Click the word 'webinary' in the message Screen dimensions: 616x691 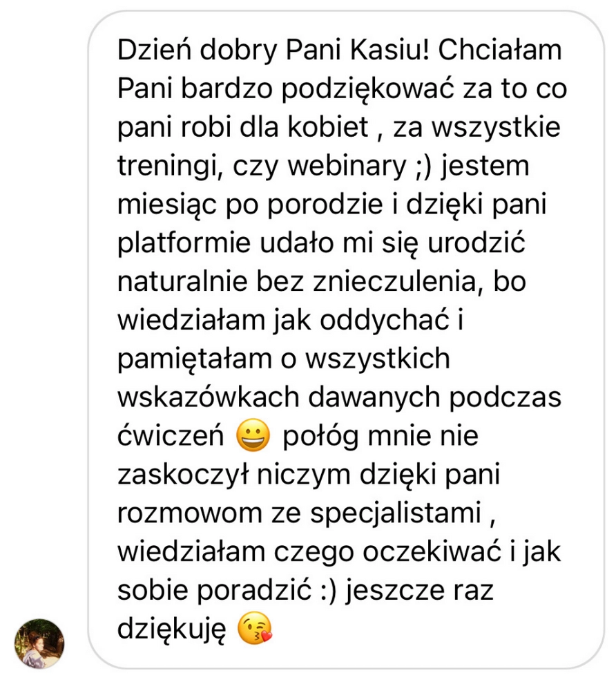pyautogui.click(x=347, y=167)
